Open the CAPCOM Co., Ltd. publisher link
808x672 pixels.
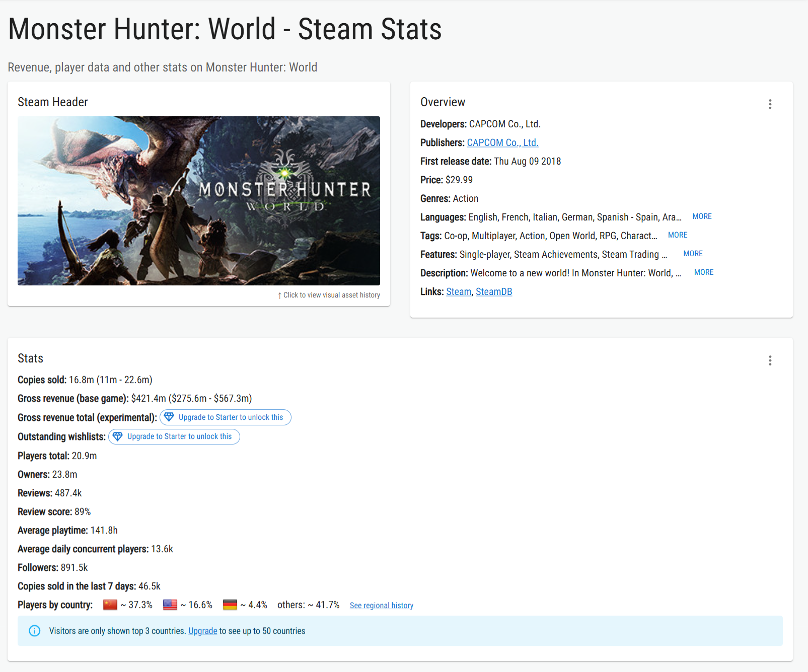click(x=502, y=142)
